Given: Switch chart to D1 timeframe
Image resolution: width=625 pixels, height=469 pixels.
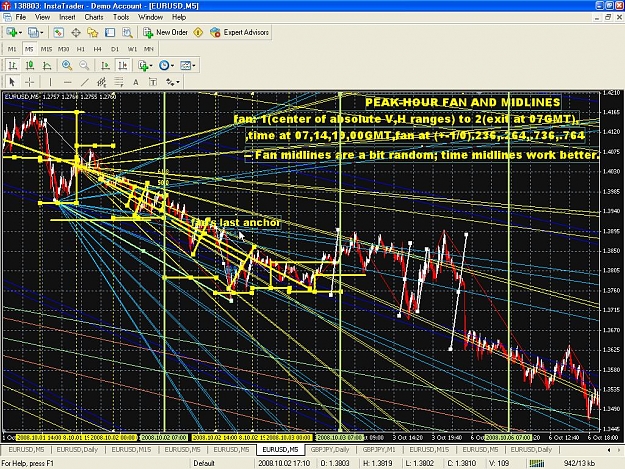Looking at the screenshot, I should coord(115,49).
